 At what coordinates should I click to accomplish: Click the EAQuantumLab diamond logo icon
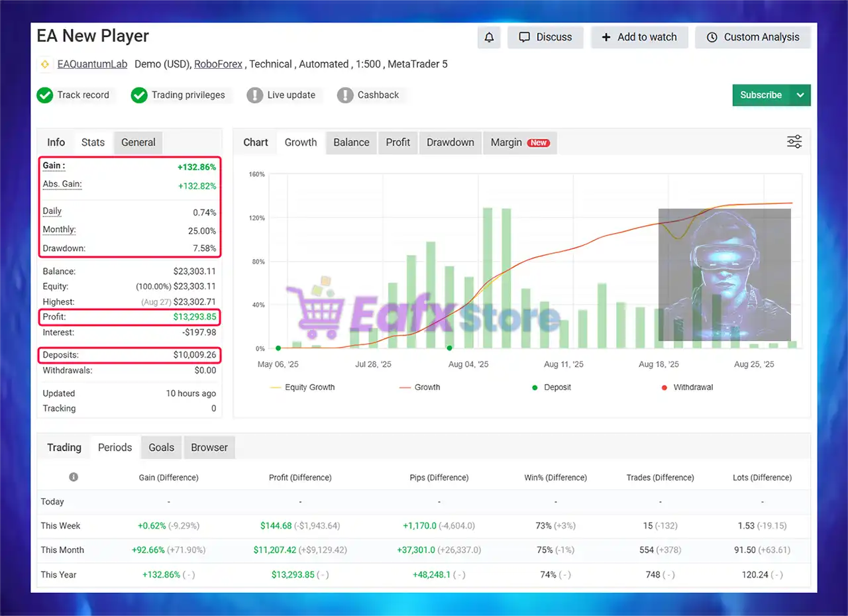point(45,64)
